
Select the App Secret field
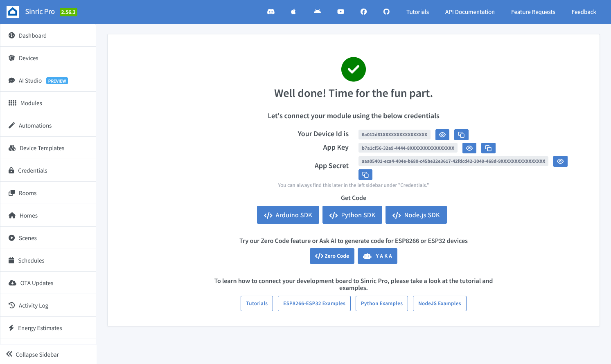point(453,162)
